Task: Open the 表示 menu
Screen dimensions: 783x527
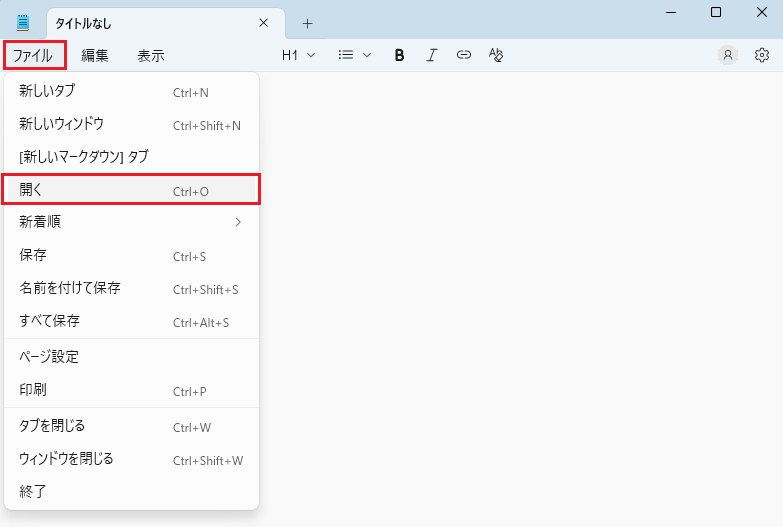Action: click(x=151, y=56)
